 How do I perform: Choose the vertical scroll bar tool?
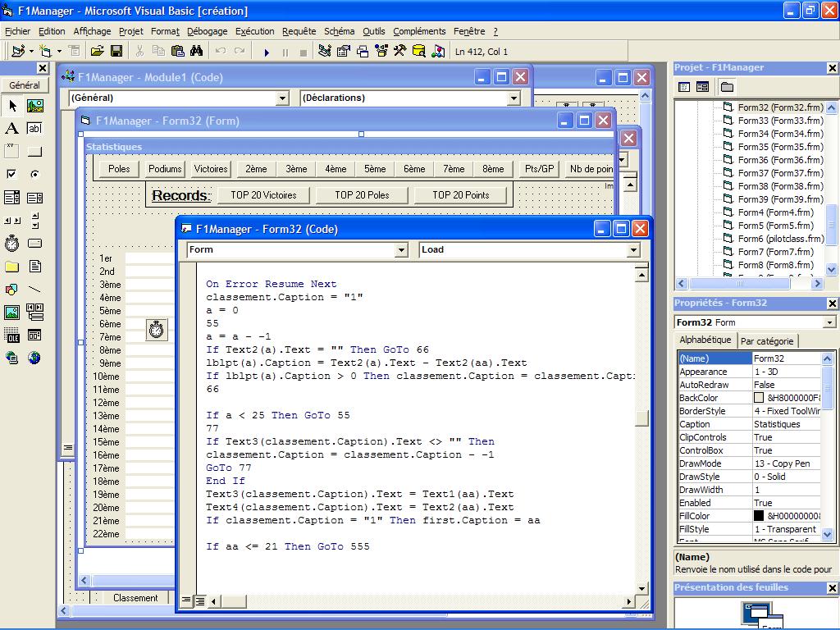[34, 221]
